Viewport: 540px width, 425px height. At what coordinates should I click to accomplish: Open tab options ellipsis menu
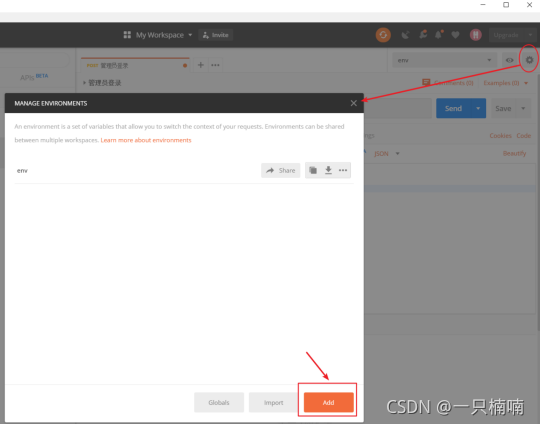(x=215, y=65)
